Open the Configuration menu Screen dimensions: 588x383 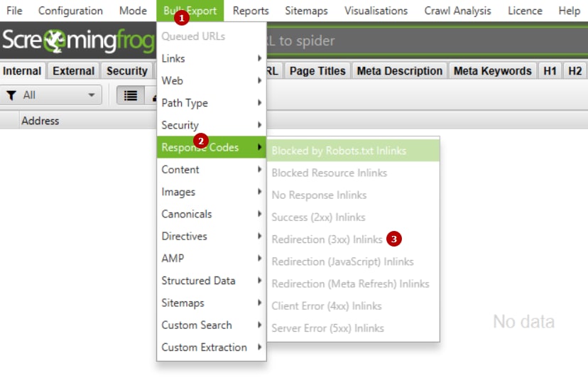click(70, 11)
